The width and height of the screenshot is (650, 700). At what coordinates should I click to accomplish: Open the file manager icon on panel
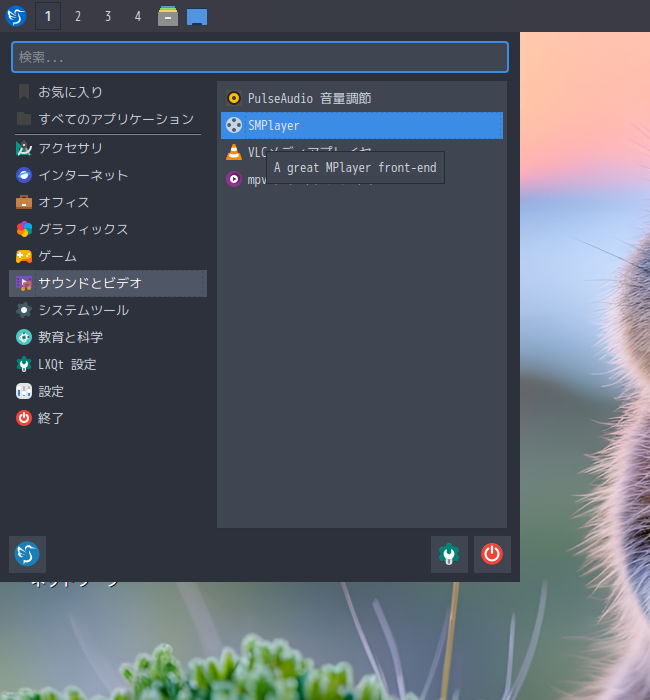click(168, 16)
